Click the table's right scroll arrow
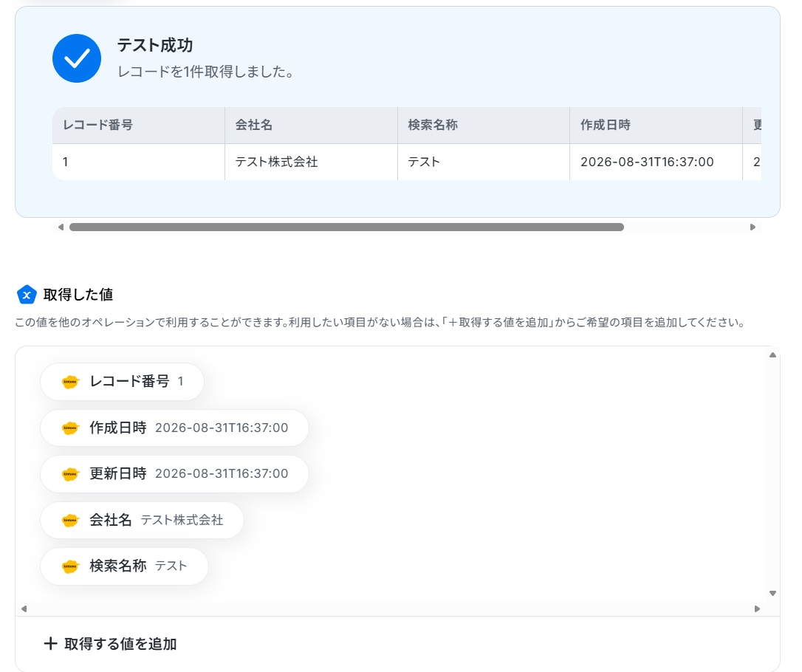The image size is (802, 672). click(753, 227)
